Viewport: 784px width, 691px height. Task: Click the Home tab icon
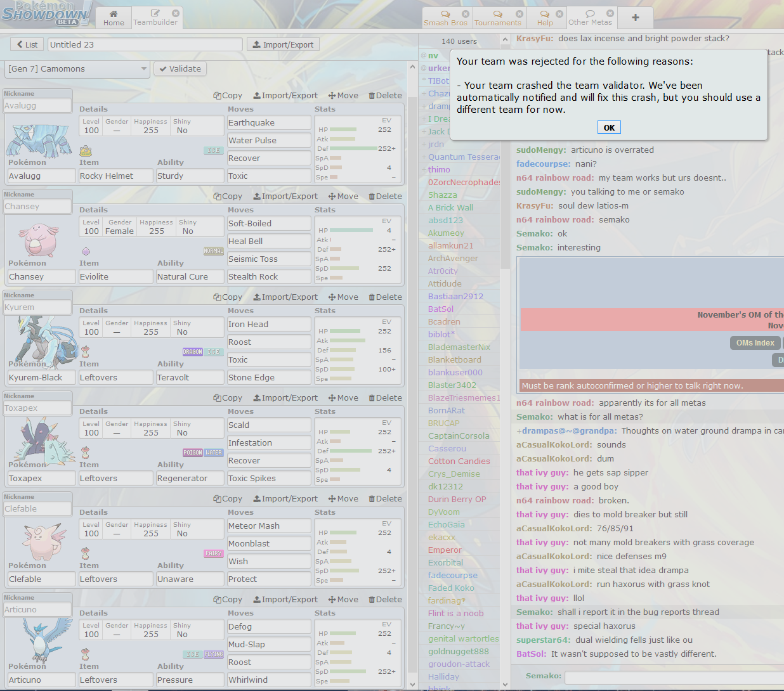click(x=114, y=13)
